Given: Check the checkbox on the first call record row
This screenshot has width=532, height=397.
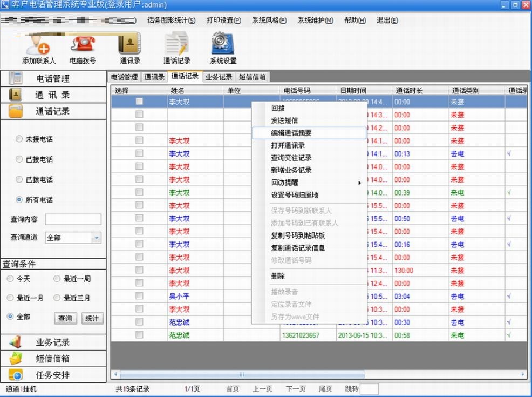Looking at the screenshot, I should coord(139,101).
